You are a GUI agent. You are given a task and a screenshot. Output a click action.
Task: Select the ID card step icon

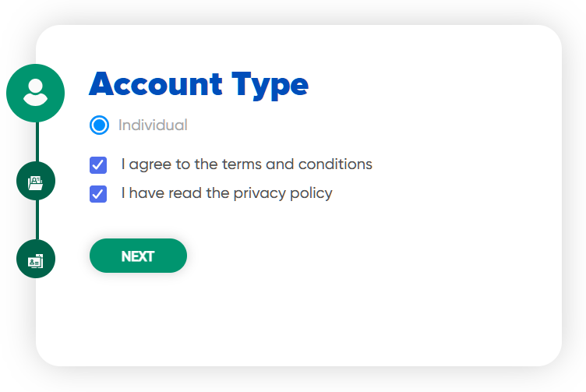(36, 260)
